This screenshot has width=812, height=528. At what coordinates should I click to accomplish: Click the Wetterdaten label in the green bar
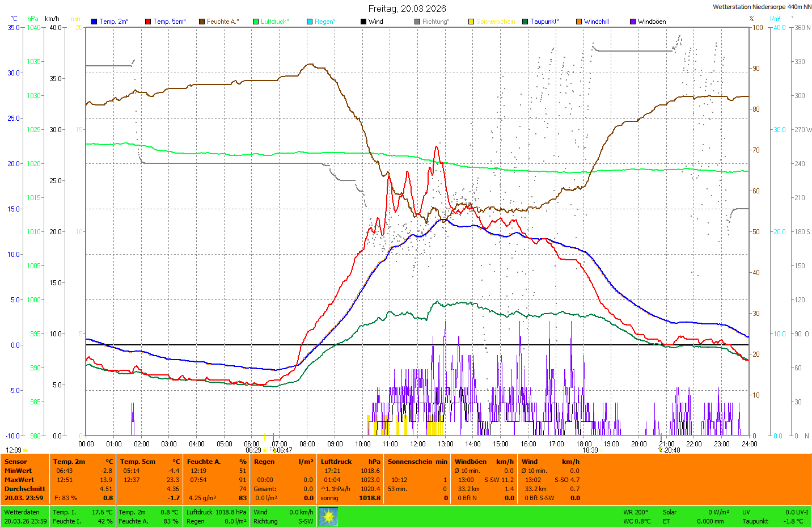point(22,512)
